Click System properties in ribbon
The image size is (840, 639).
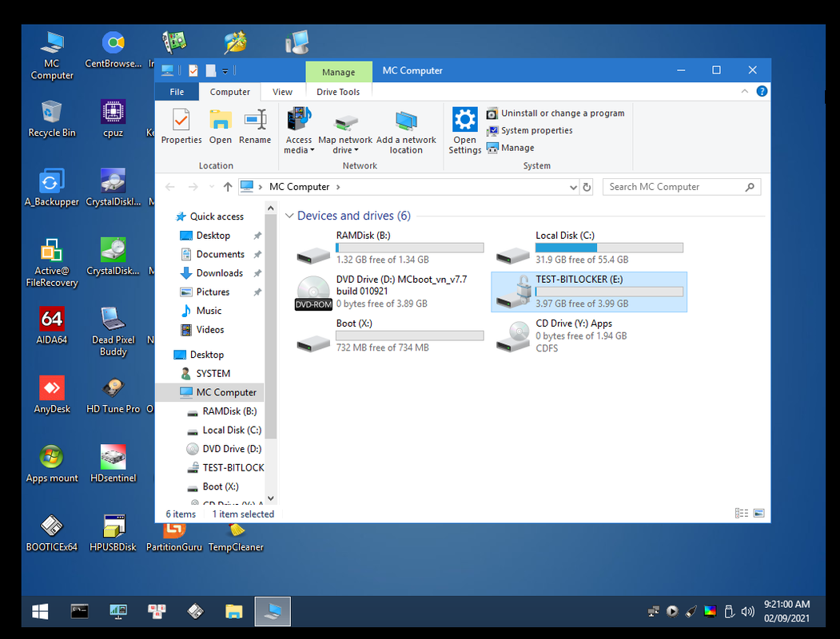click(529, 130)
